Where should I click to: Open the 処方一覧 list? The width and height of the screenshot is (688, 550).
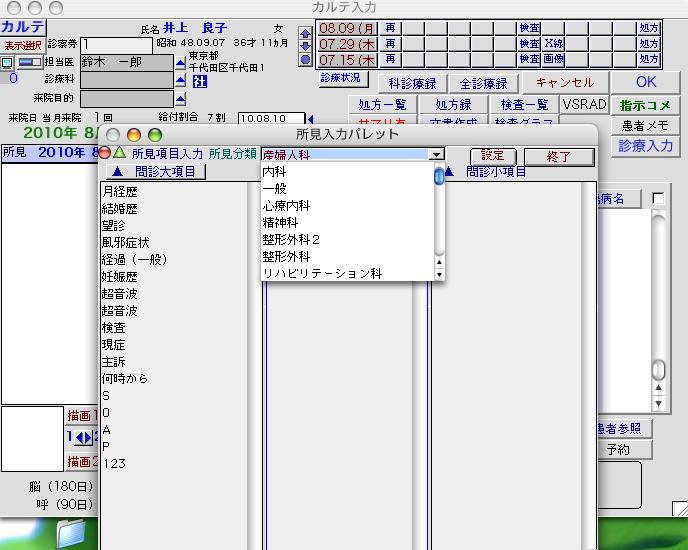point(382,104)
